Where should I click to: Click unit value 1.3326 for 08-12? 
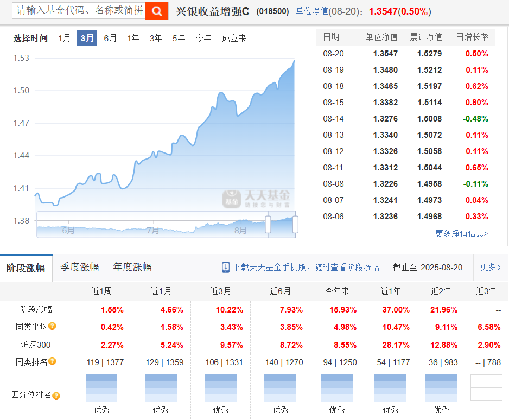[385, 151]
